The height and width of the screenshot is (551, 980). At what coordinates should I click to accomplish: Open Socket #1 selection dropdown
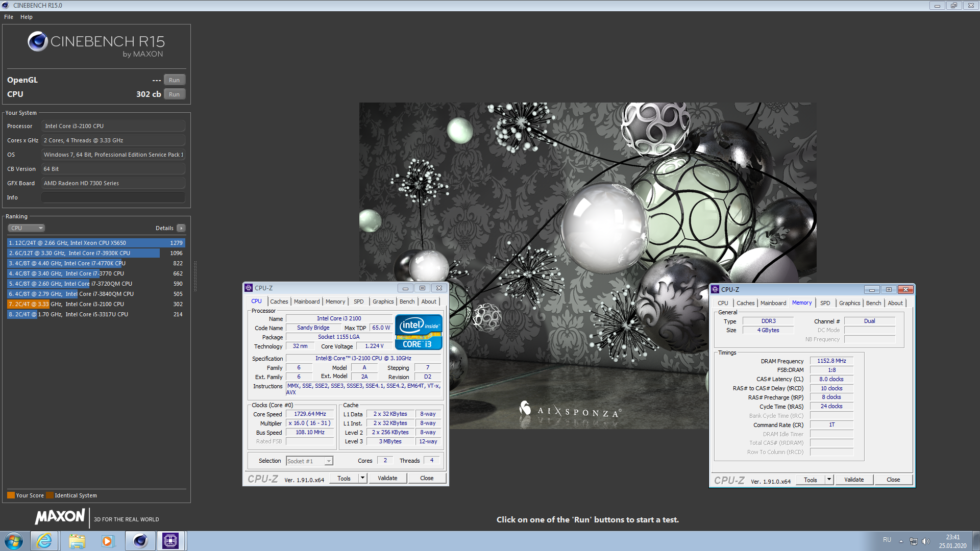(309, 461)
